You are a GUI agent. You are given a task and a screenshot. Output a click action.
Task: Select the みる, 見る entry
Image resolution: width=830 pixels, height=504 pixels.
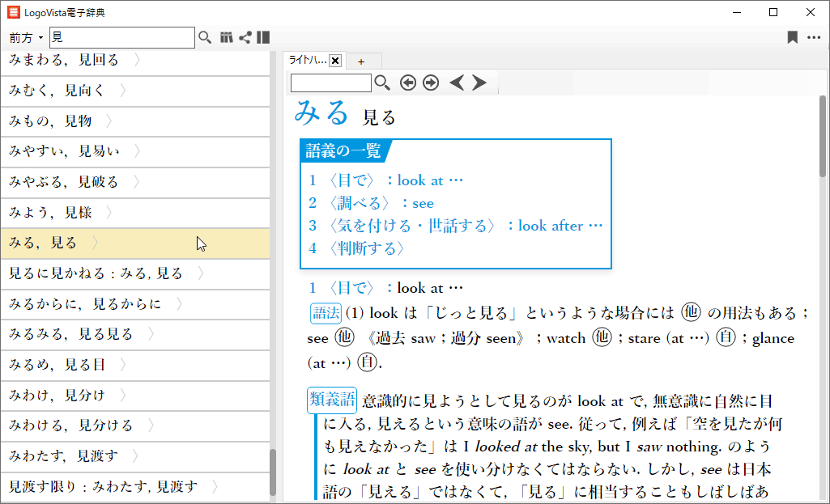[135, 244]
